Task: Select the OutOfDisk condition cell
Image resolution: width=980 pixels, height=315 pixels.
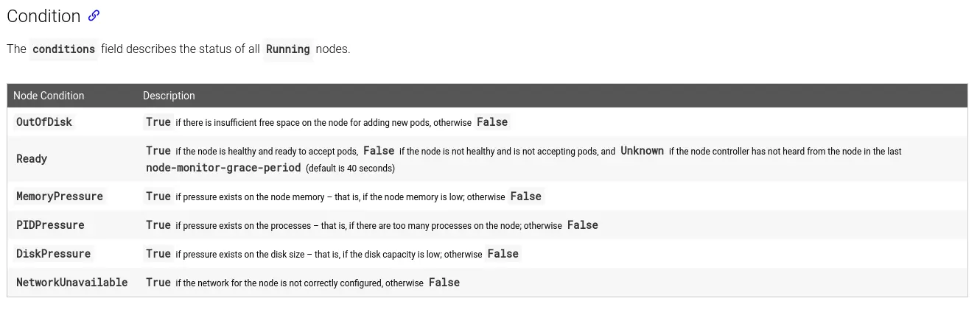Action: [44, 122]
